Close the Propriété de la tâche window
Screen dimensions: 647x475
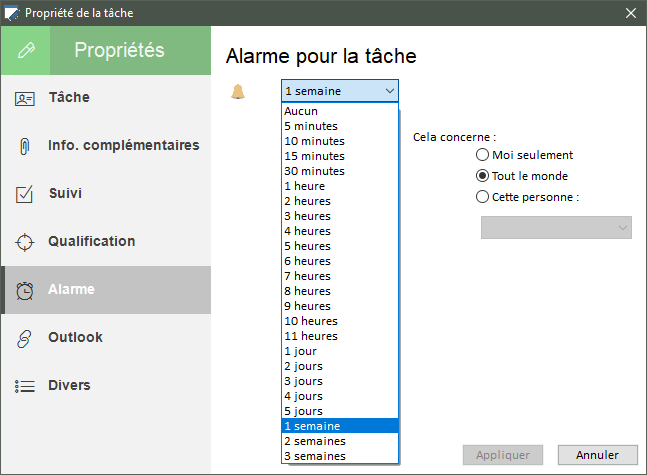[630, 13]
